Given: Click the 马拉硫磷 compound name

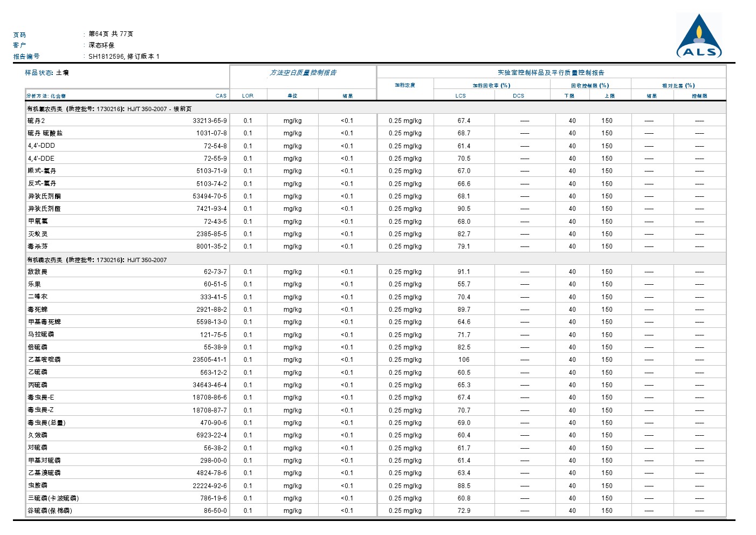Looking at the screenshot, I should click(x=41, y=335).
